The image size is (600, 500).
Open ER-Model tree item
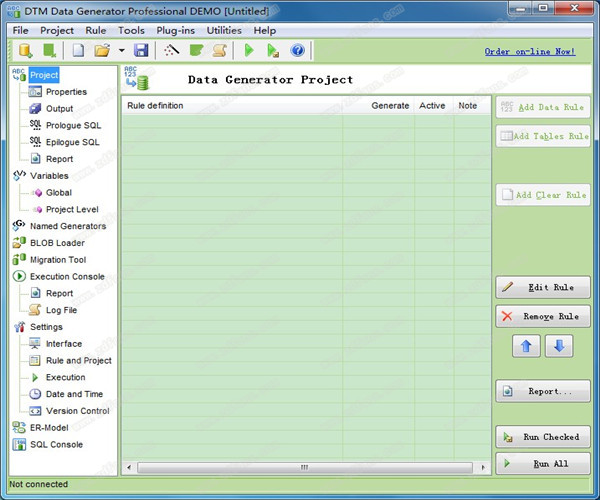coord(49,428)
